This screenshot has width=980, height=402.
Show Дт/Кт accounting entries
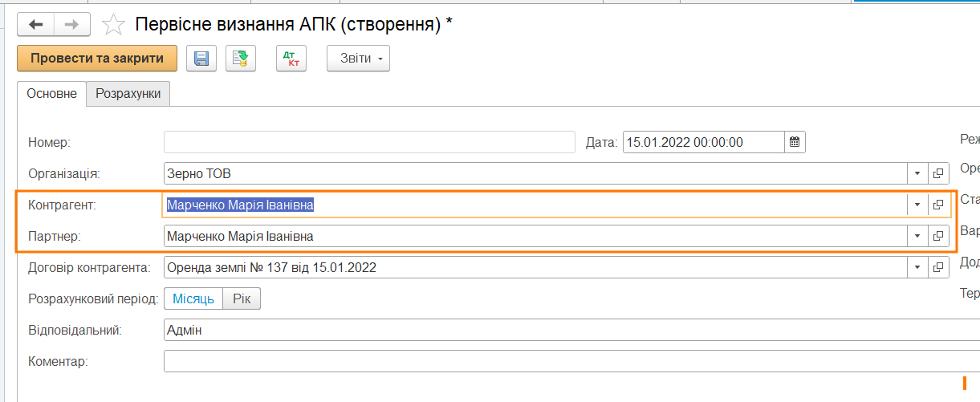(x=291, y=59)
